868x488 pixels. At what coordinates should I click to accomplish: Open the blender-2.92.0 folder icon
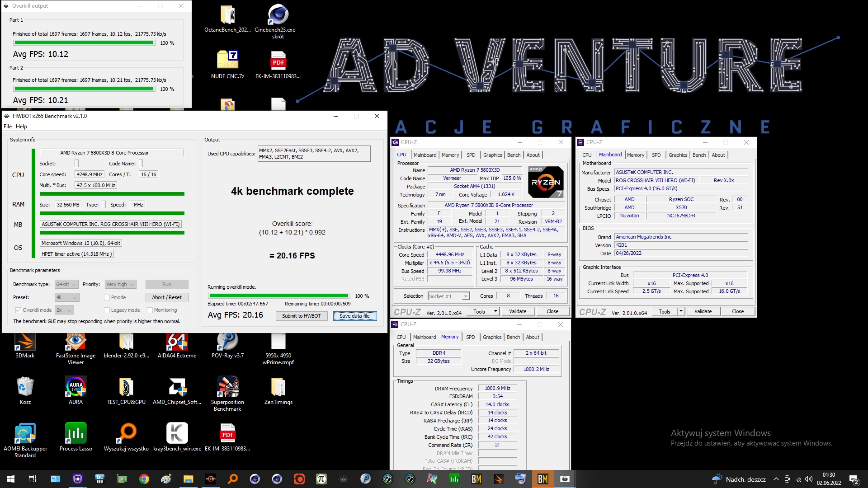point(126,346)
